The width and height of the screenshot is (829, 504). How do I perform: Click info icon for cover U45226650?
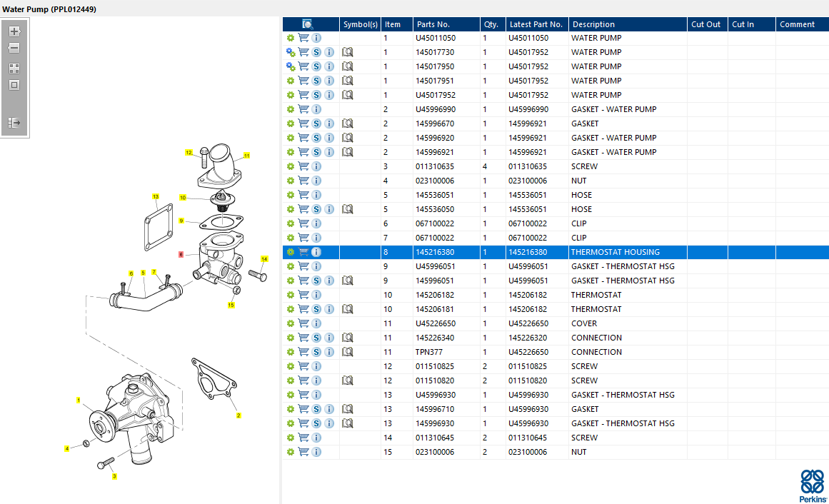[316, 323]
